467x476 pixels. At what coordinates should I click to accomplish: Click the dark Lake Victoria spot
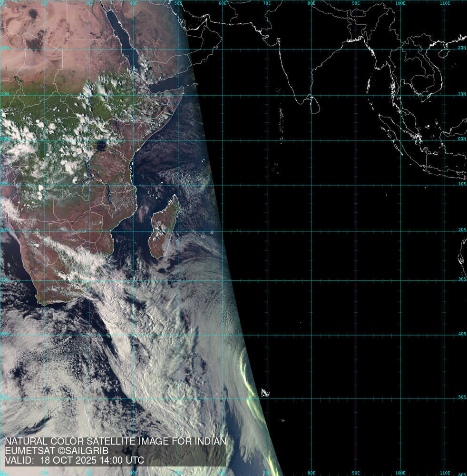click(101, 145)
